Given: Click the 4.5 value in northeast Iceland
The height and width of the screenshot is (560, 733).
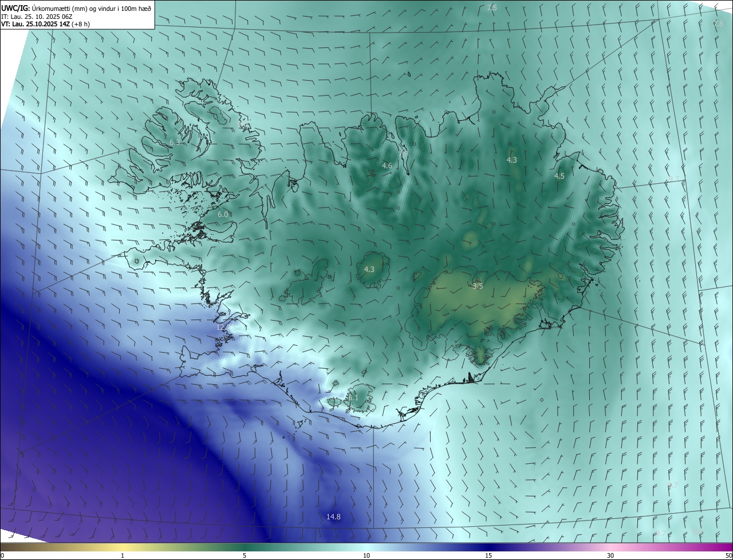Looking at the screenshot, I should [x=559, y=176].
